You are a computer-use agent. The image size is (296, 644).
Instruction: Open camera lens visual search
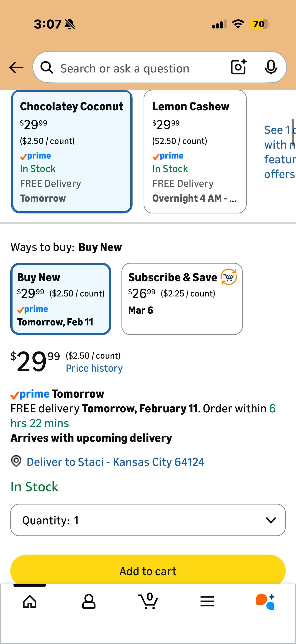(239, 67)
